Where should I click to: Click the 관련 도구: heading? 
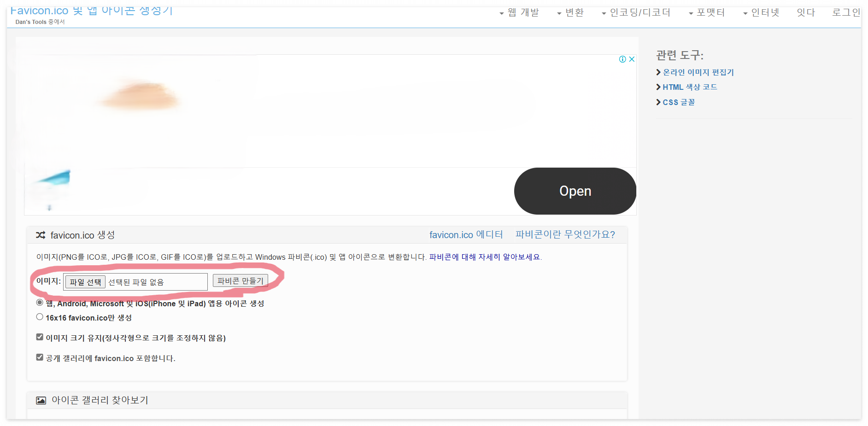(x=680, y=55)
